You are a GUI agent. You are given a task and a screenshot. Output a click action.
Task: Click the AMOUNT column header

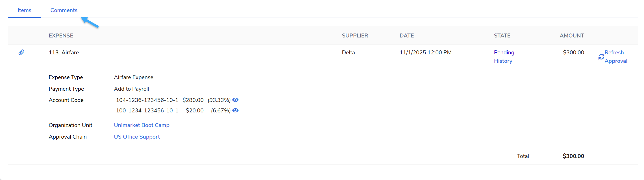point(572,35)
